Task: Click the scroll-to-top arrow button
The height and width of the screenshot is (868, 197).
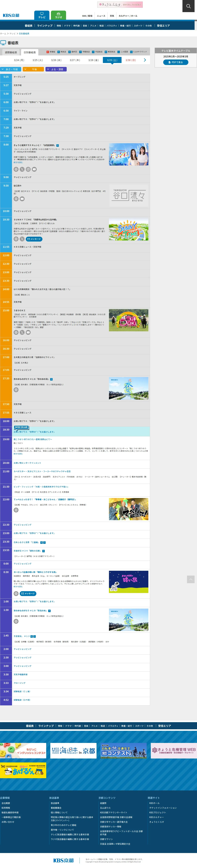Action: (x=191, y=579)
